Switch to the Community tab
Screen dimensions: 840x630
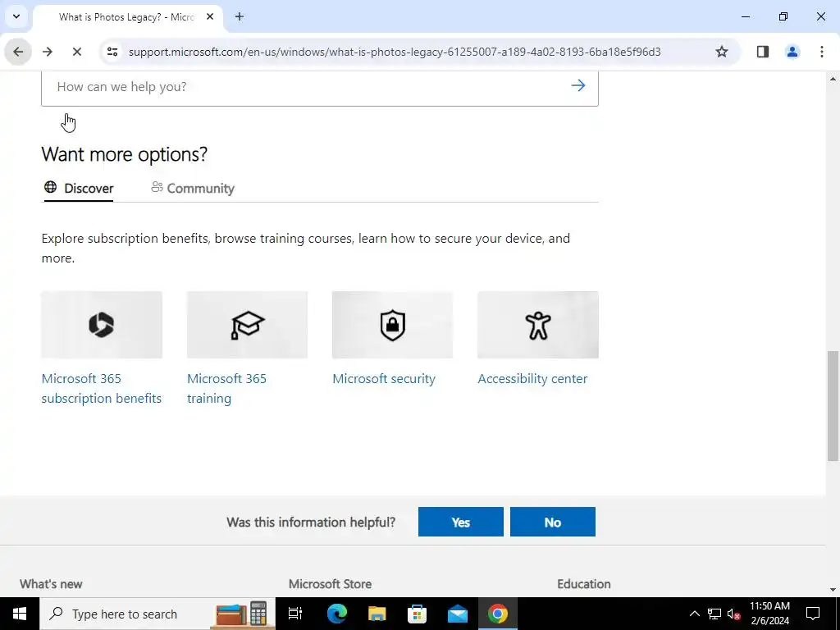point(193,188)
